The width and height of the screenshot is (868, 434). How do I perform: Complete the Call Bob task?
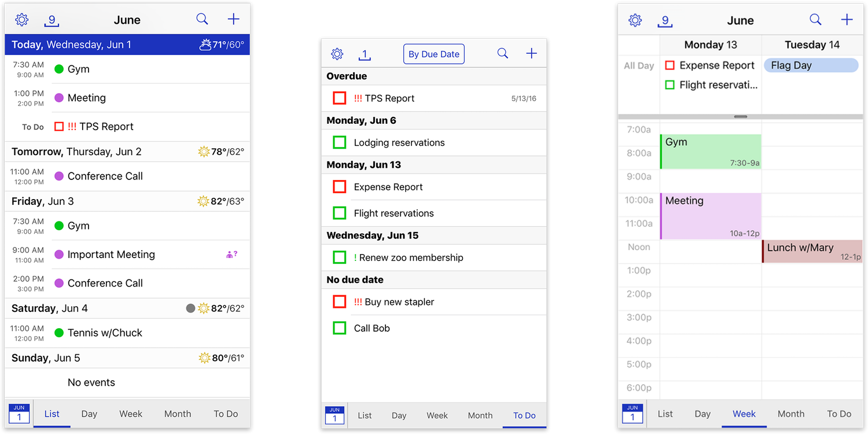(339, 328)
